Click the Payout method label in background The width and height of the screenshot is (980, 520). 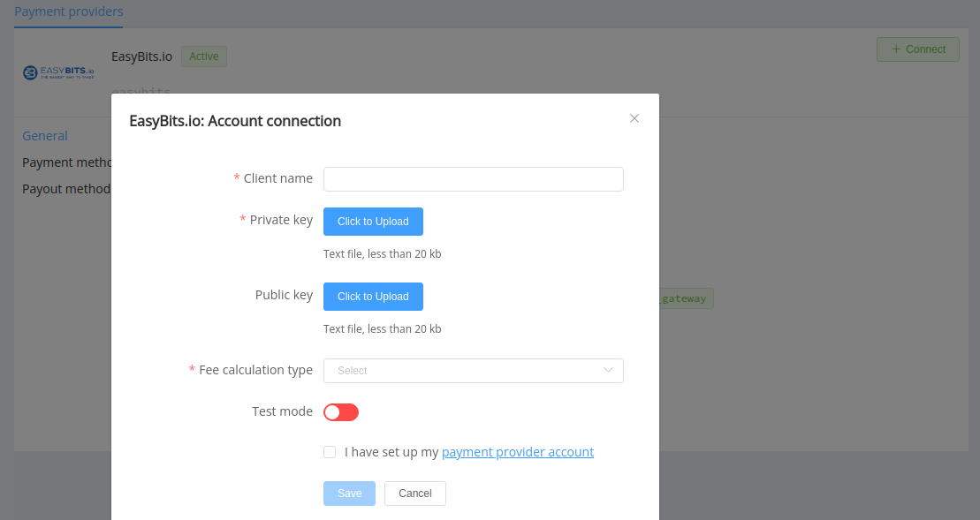tap(66, 189)
